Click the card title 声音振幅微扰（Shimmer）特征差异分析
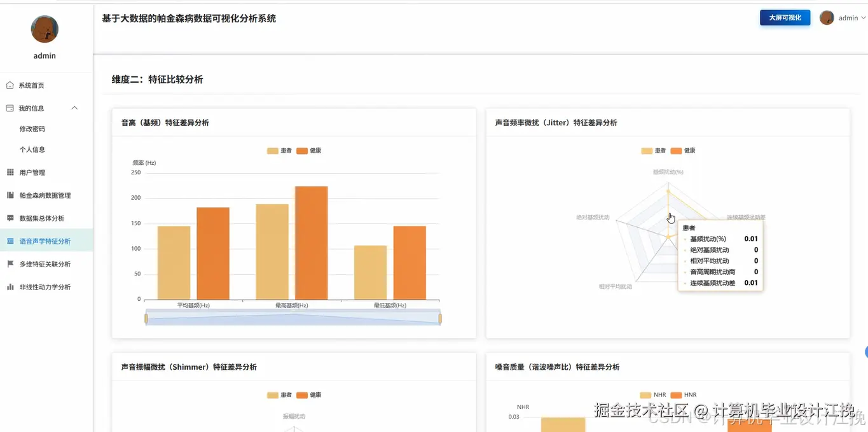868x432 pixels. tap(189, 367)
